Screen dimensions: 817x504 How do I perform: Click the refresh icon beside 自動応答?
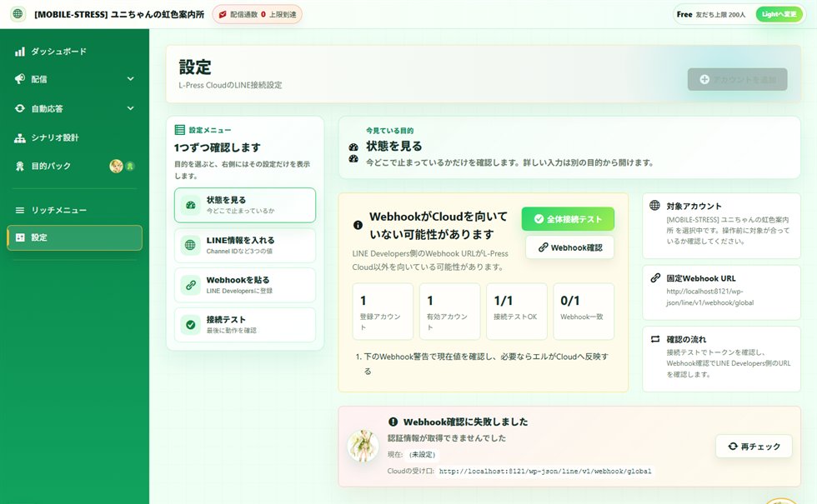tap(20, 108)
